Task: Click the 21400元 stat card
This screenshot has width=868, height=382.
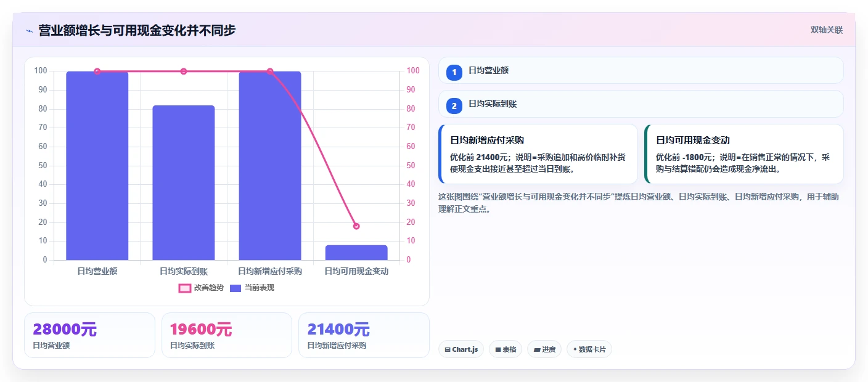Action: (x=364, y=335)
